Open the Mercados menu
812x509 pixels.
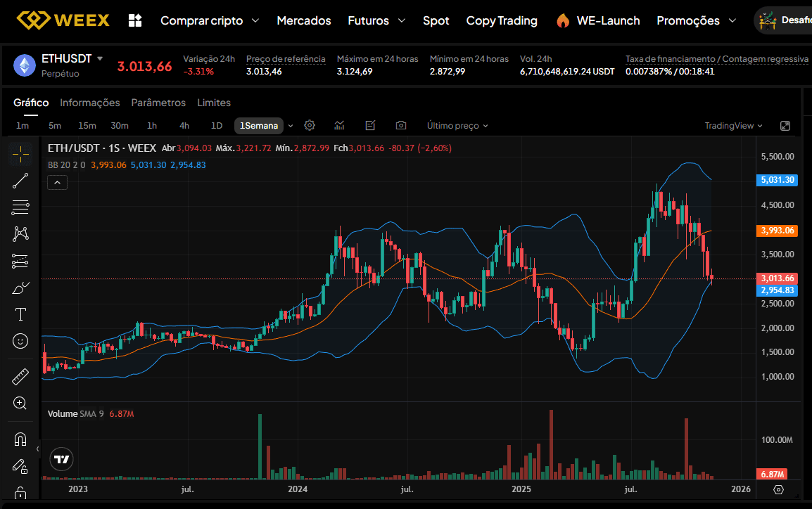[x=303, y=20]
